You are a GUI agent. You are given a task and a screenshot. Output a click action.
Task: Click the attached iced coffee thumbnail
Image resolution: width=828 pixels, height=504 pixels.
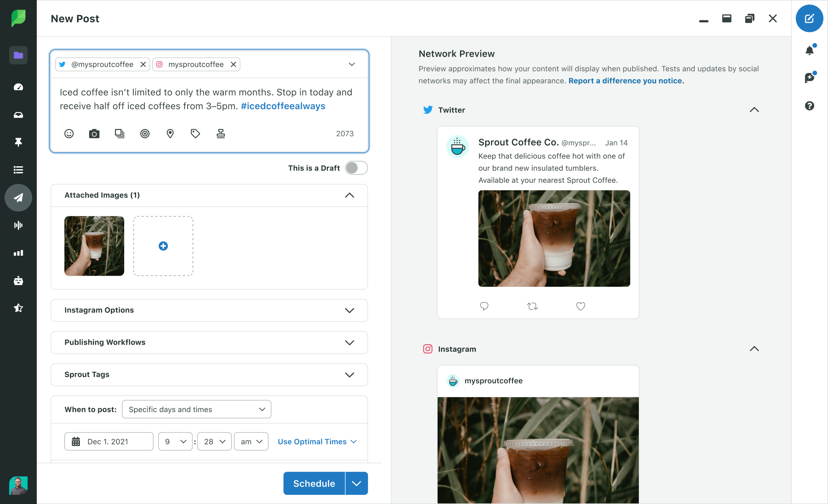pos(94,246)
